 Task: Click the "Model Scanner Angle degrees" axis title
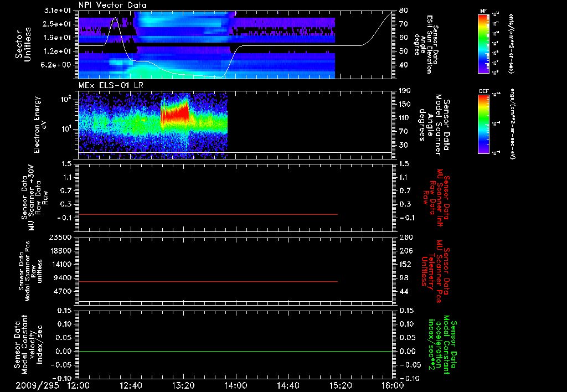434,125
